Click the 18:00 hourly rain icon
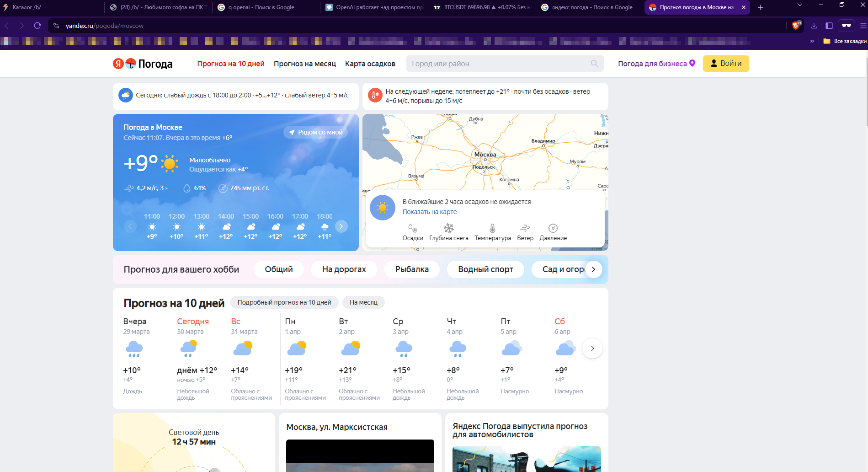This screenshot has height=472, width=868. pyautogui.click(x=325, y=227)
